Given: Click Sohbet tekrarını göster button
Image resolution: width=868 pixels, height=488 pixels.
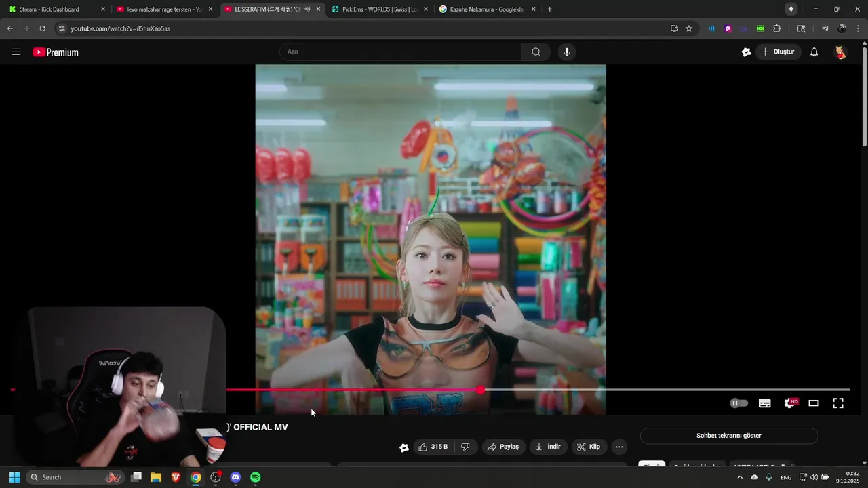Looking at the screenshot, I should click(729, 436).
